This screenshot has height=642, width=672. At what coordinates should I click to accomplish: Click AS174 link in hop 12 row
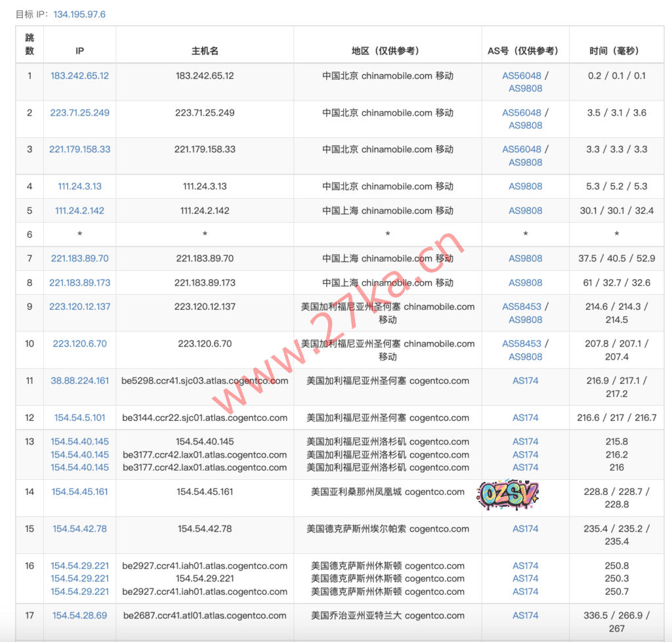pyautogui.click(x=525, y=417)
